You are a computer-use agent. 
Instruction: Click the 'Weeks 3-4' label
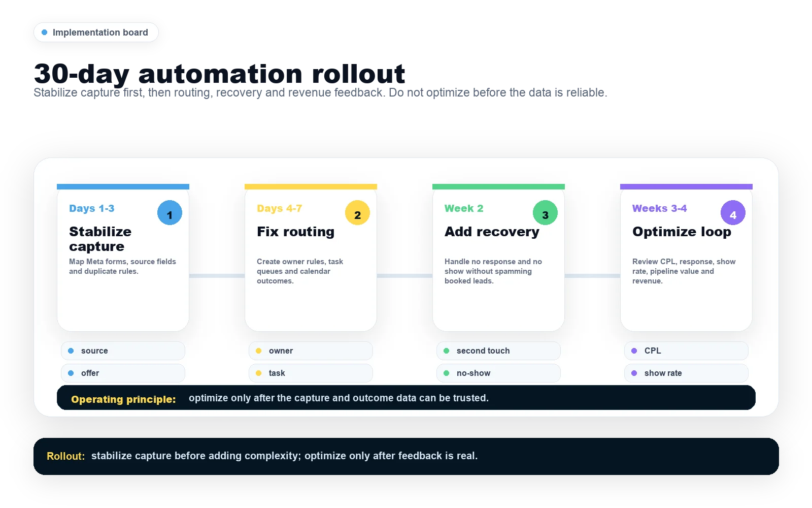point(660,208)
